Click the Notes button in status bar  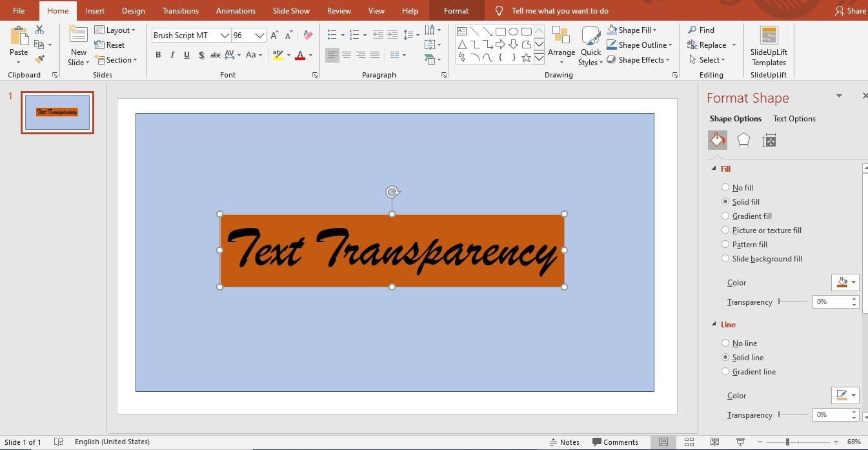(x=564, y=442)
